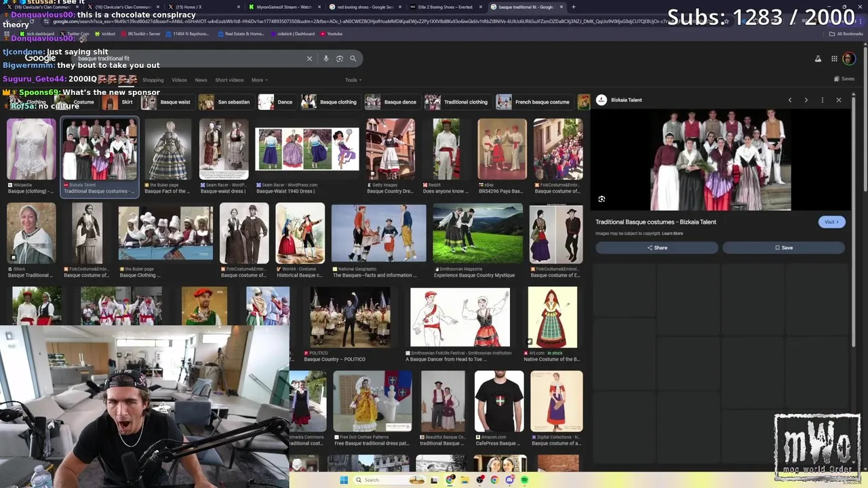Viewport: 868px width, 488px height.
Task: Open the Google account avatar menu
Action: (x=848, y=59)
